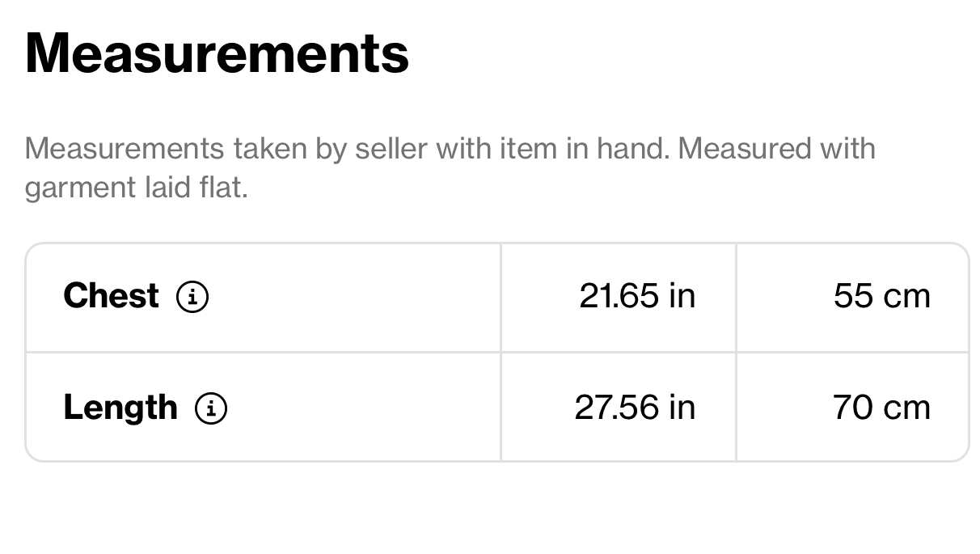Select the 21.65 in chest value
The image size is (980, 554).
(637, 296)
